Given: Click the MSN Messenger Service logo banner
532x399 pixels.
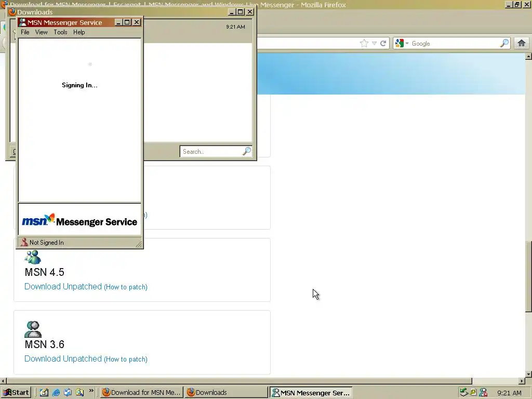Looking at the screenshot, I should click(79, 220).
